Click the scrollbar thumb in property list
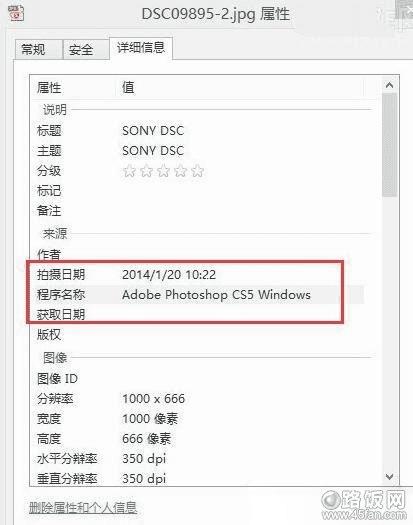Screen dimensions: 413x525 click(389, 145)
